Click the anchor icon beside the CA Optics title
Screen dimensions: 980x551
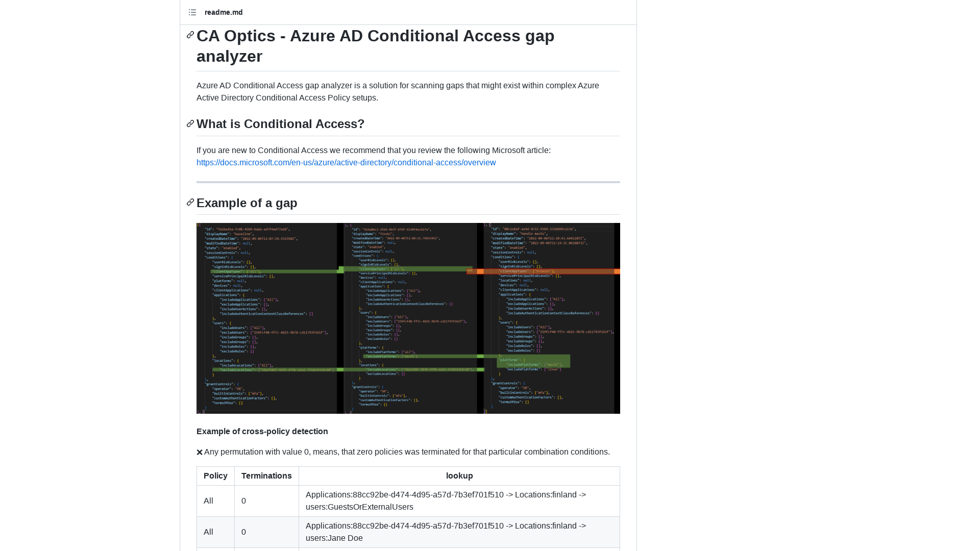click(190, 35)
